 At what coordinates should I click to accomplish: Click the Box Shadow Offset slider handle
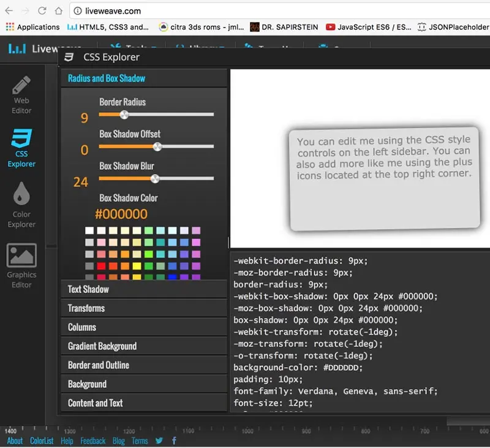157,146
